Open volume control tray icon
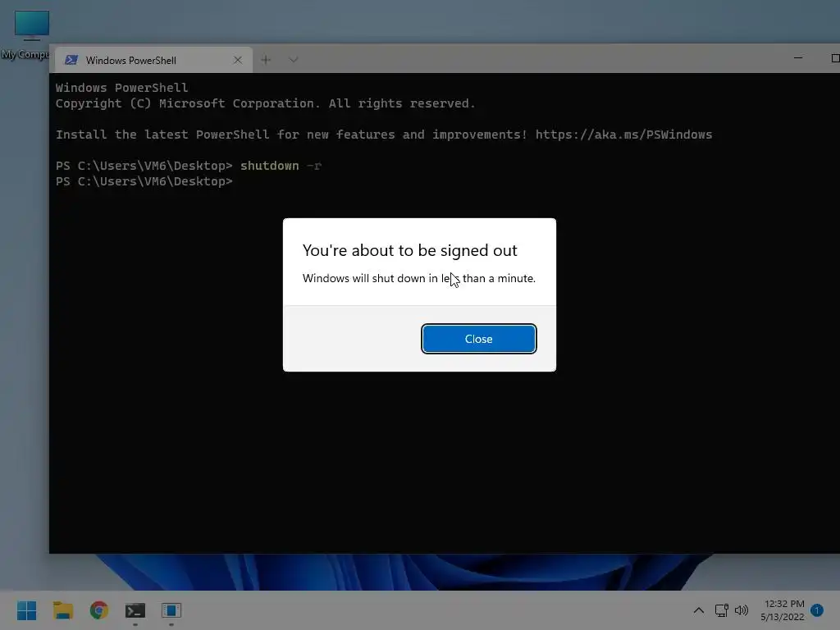840x630 pixels. 742,610
